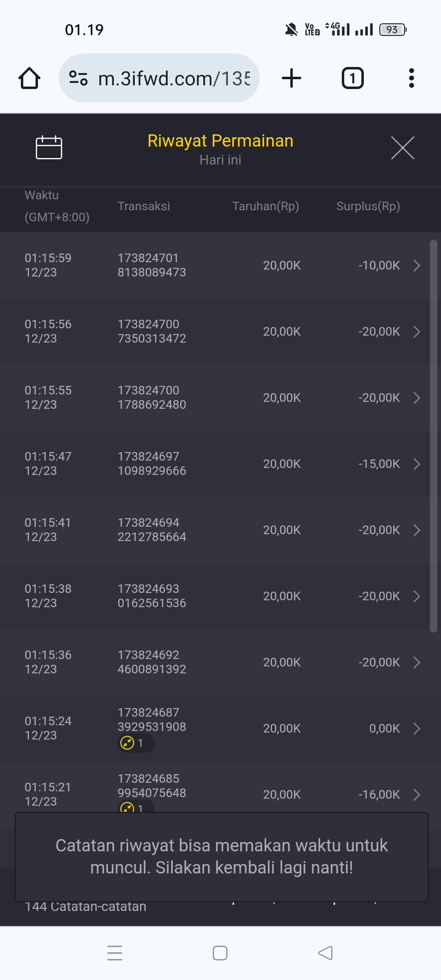Viewport: 441px width, 980px height.
Task: Expand the 01:15:24 row with 0,00K surplus
Action: click(416, 728)
